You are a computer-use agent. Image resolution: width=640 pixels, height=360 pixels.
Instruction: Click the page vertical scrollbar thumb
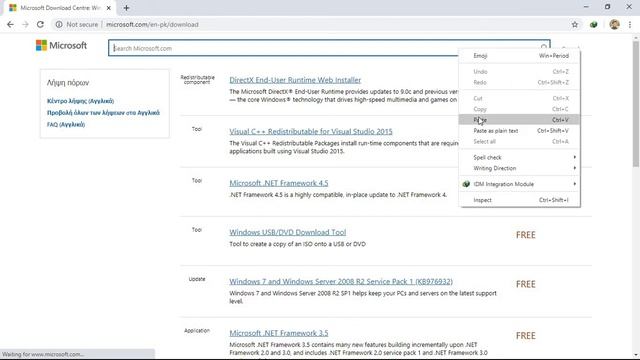point(636,103)
